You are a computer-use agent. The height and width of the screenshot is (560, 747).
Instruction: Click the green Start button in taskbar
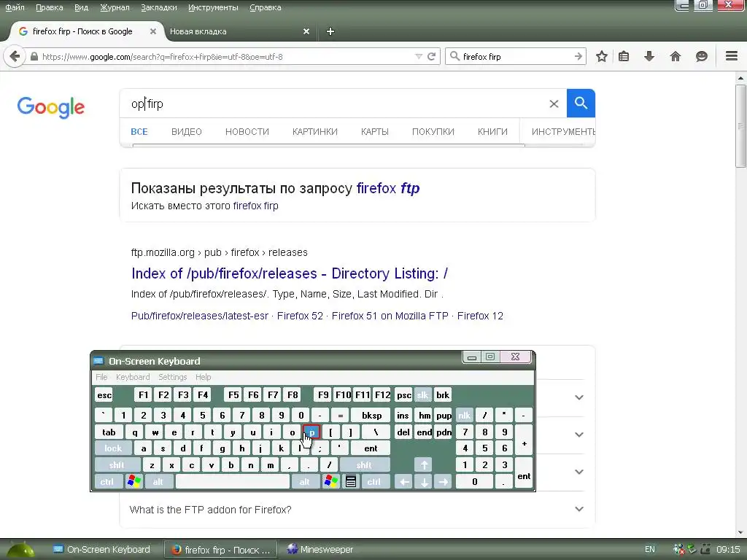20,550
